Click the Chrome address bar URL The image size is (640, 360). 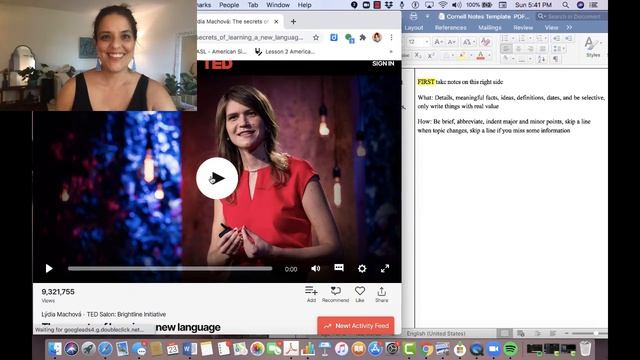coord(250,37)
